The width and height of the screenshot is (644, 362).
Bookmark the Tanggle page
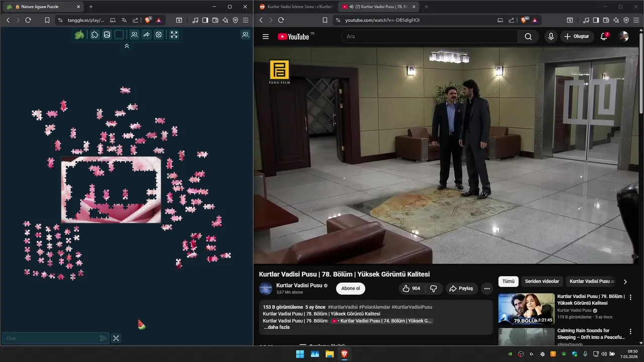tap(47, 20)
